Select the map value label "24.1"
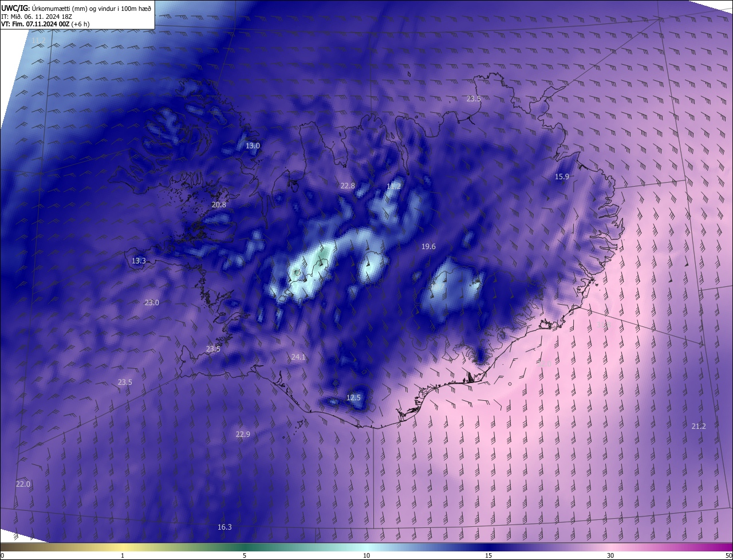Viewport: 733px width, 560px height. pyautogui.click(x=298, y=357)
